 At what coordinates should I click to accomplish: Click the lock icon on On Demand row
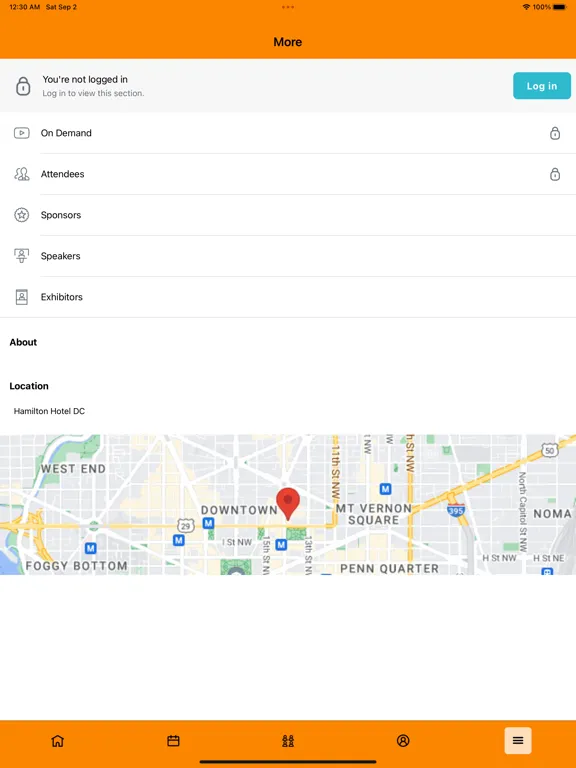(555, 133)
